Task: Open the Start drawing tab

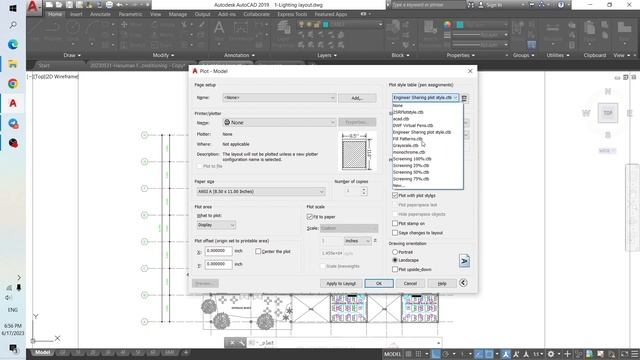Action: (44, 65)
